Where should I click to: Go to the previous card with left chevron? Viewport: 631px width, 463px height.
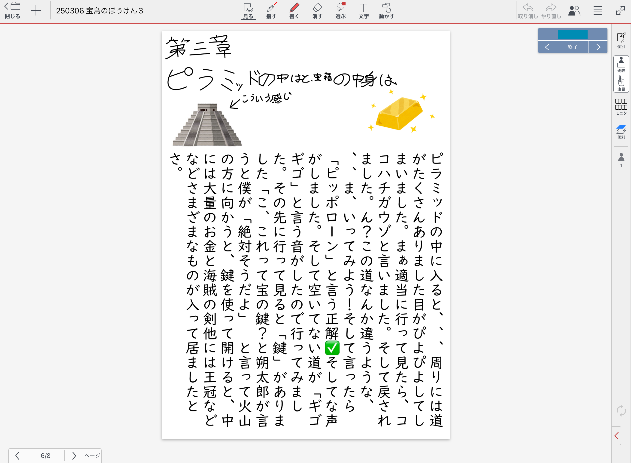pos(546,46)
